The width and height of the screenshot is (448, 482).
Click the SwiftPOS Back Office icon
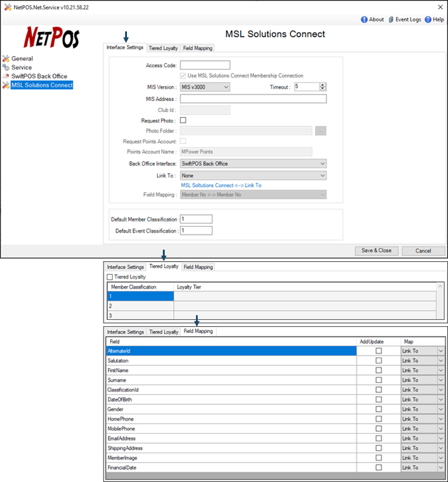[6, 76]
